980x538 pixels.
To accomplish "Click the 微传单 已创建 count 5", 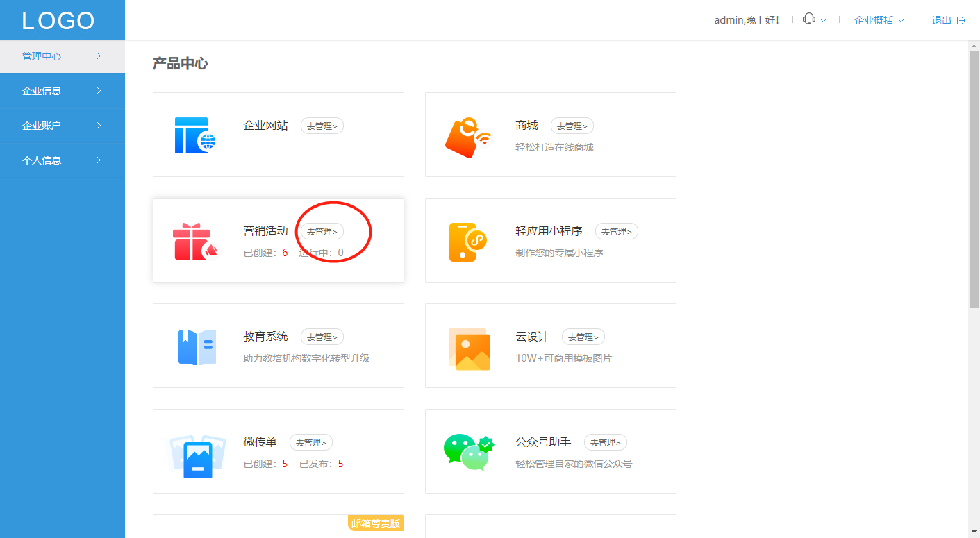I will pyautogui.click(x=285, y=464).
